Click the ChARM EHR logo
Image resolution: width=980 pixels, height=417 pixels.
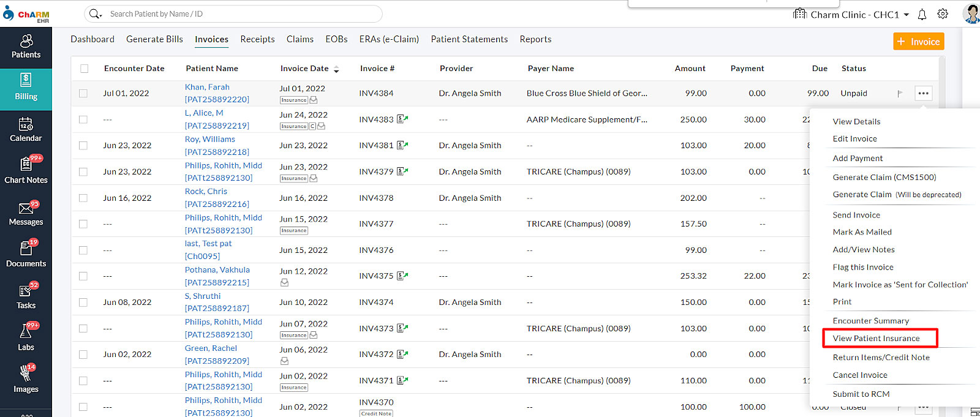click(x=26, y=14)
